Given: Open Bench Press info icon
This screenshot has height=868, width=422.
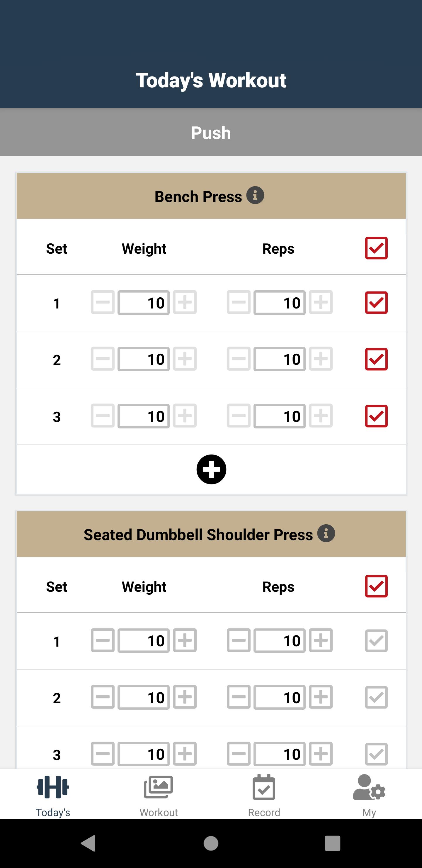Looking at the screenshot, I should [x=255, y=195].
